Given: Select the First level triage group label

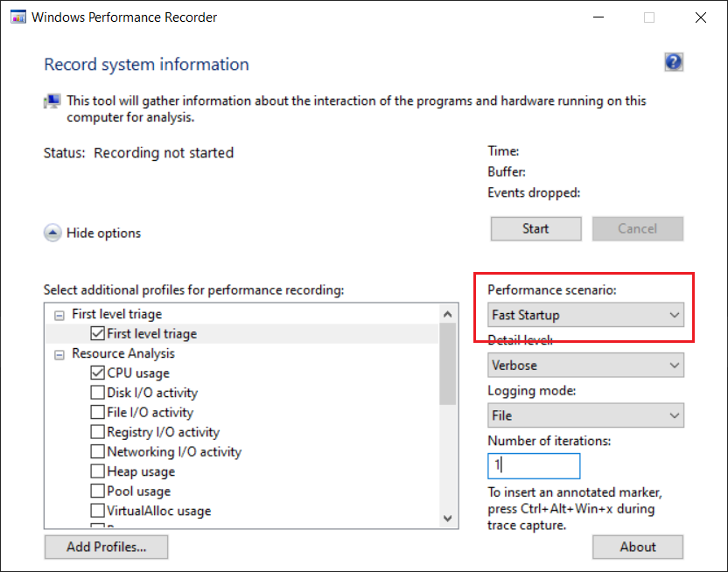Looking at the screenshot, I should click(116, 314).
